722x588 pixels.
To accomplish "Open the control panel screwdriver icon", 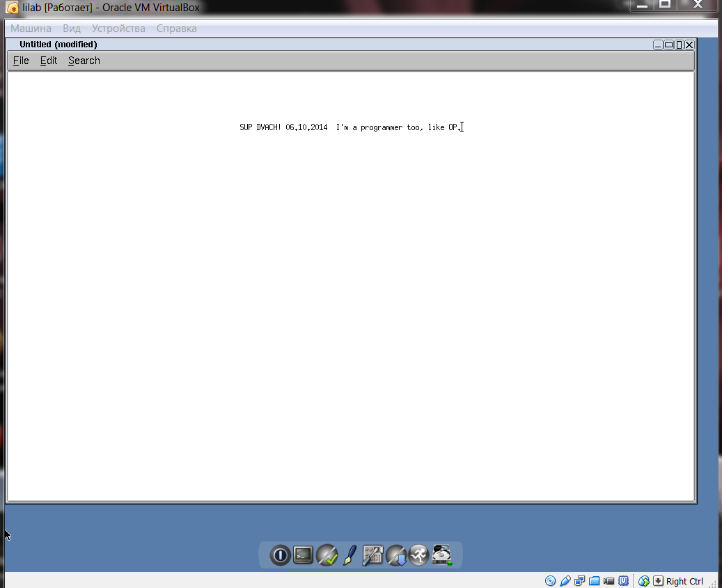I will (x=372, y=555).
